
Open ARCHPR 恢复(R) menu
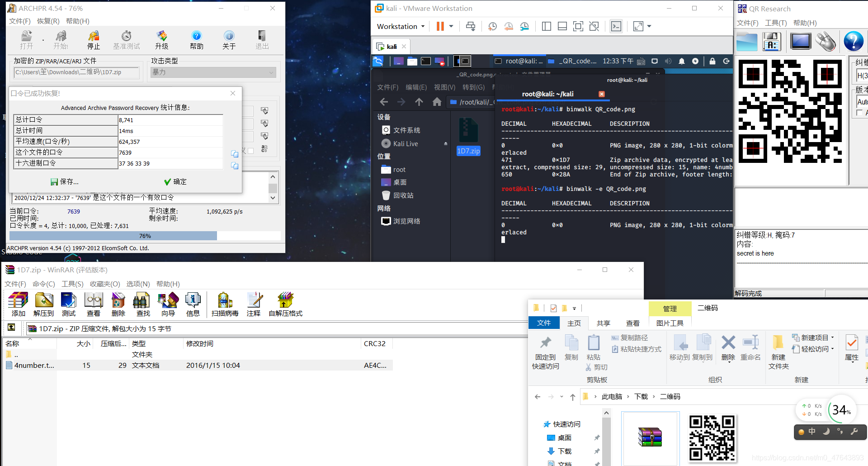(x=48, y=21)
